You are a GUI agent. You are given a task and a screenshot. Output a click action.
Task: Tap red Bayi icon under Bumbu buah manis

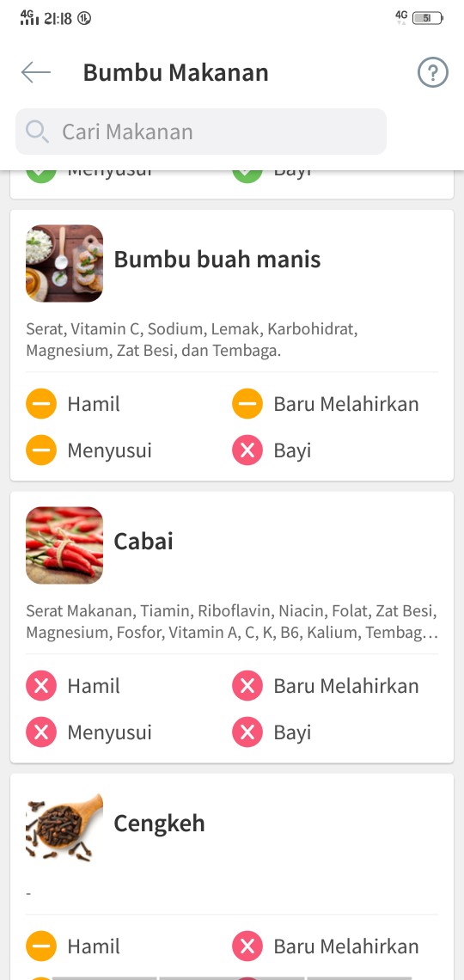tap(247, 450)
